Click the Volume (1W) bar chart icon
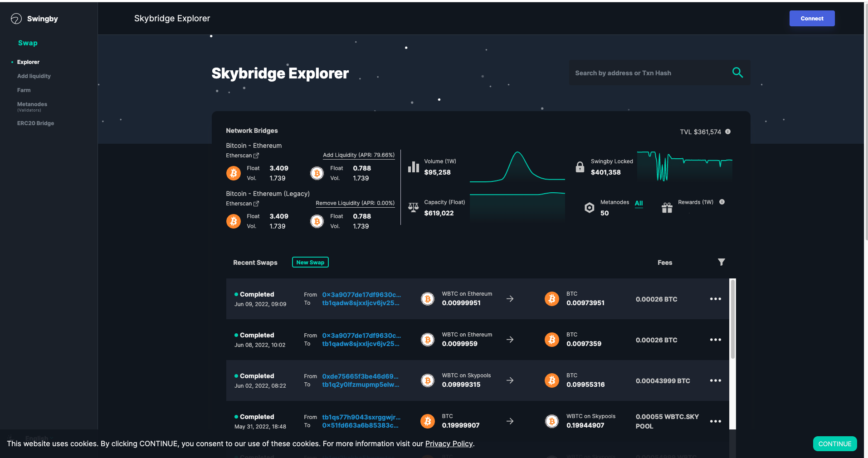 coord(414,167)
